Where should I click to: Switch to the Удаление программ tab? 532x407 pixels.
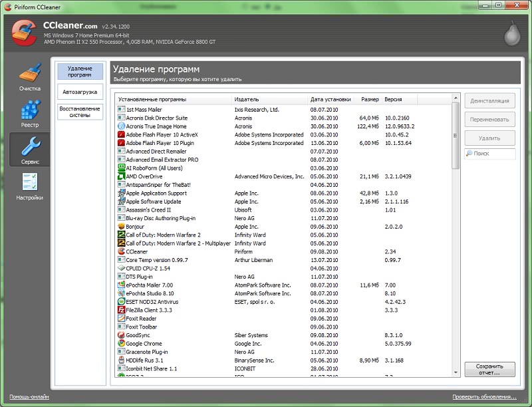tap(80, 72)
